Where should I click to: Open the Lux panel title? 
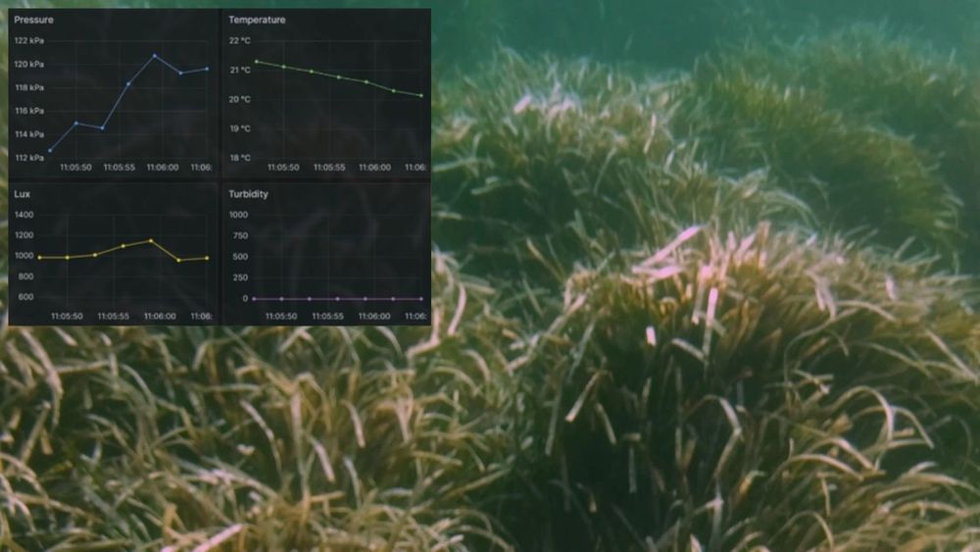(22, 194)
